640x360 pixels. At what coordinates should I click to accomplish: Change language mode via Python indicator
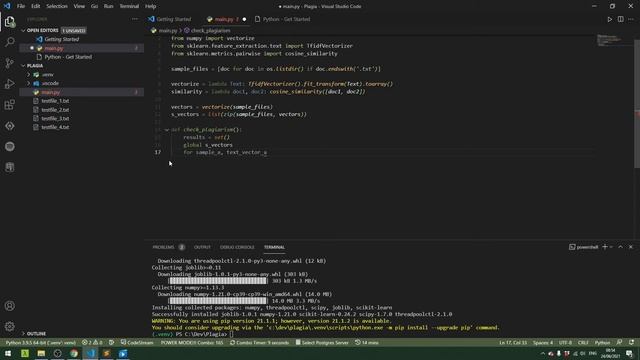click(x=602, y=342)
